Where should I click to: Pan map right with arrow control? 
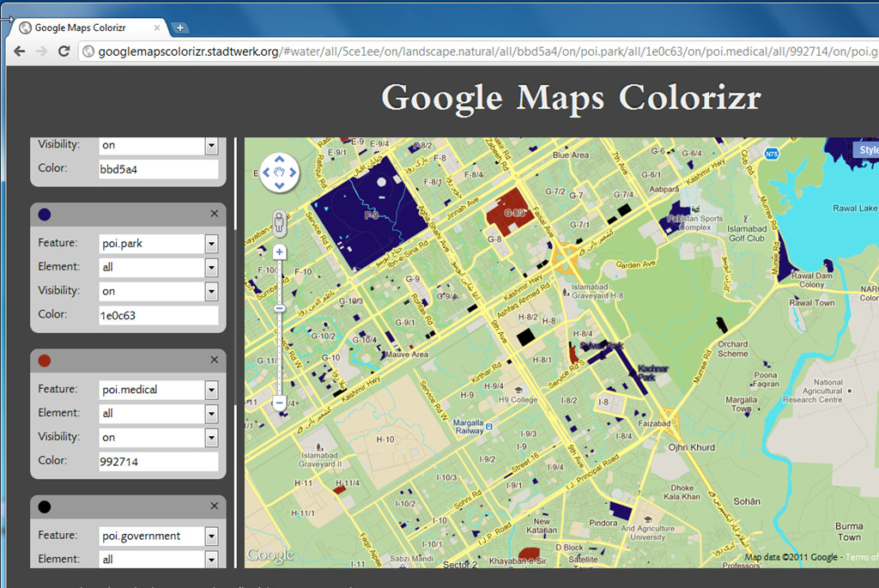[292, 173]
